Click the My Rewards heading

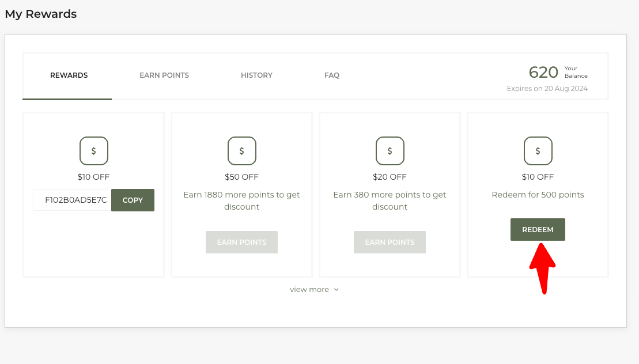point(41,14)
